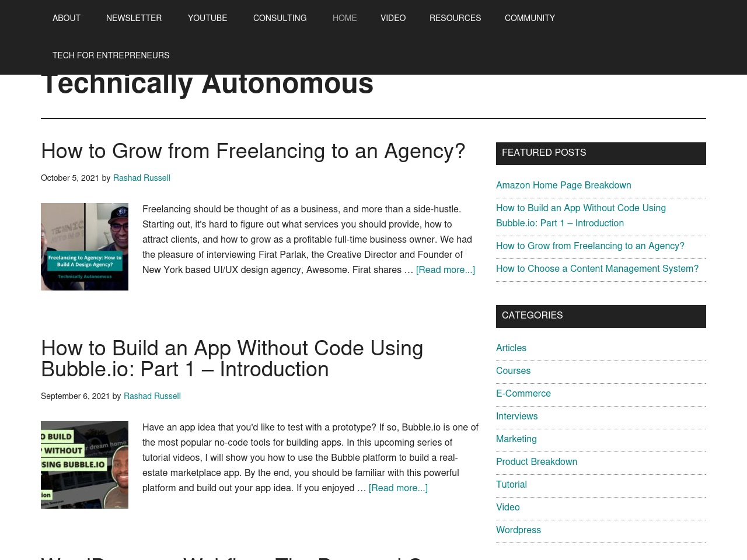Click the Technically Autonomous site title
Image resolution: width=747 pixels, height=560 pixels.
[207, 85]
